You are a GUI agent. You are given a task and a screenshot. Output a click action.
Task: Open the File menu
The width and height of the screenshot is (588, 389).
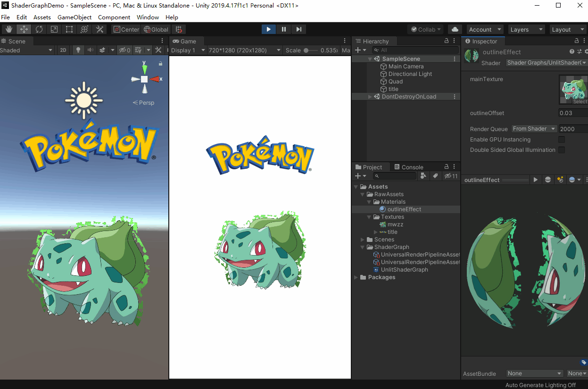[6, 17]
